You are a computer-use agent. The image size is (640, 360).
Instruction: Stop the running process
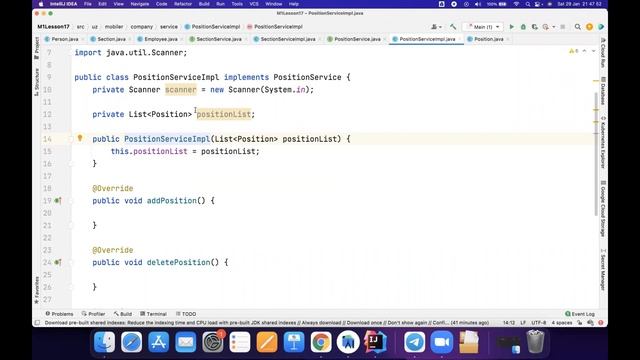coord(562,27)
